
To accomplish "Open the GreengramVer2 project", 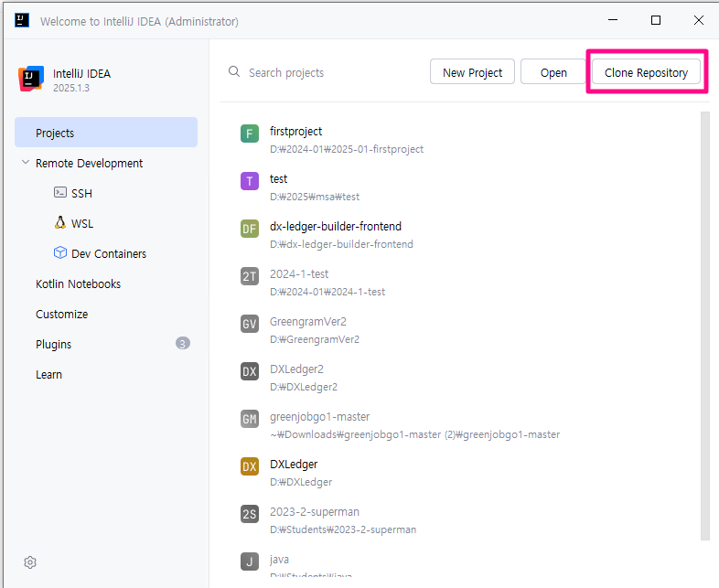I will click(x=308, y=322).
